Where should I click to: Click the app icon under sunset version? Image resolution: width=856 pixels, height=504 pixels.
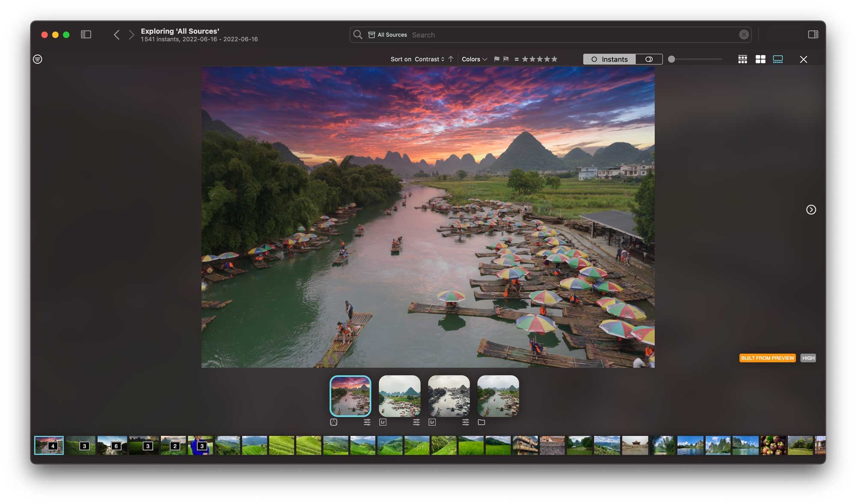click(x=334, y=422)
